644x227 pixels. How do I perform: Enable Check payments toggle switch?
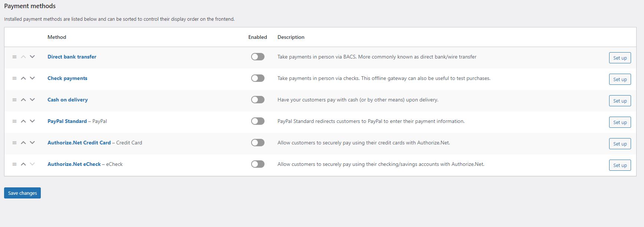click(x=257, y=79)
